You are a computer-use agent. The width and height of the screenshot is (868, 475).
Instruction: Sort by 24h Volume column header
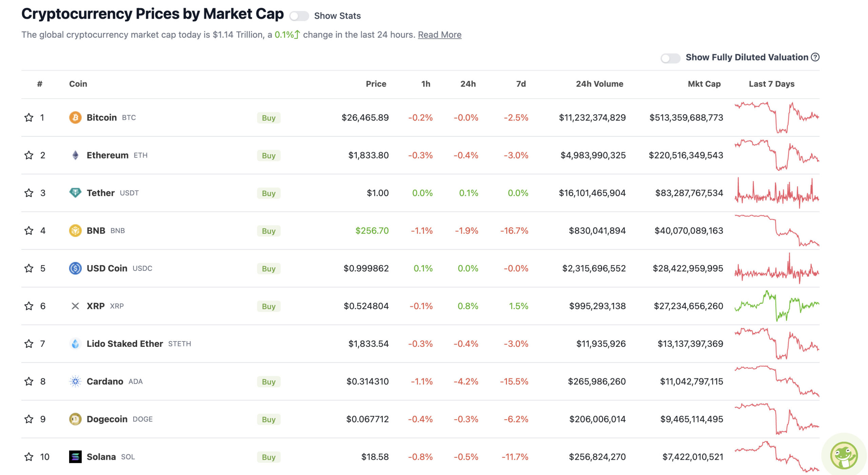click(x=599, y=84)
